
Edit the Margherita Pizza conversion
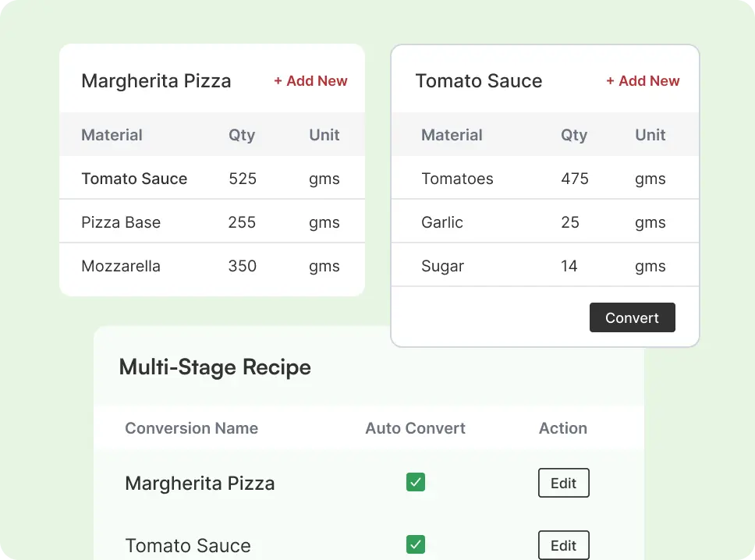tap(563, 483)
